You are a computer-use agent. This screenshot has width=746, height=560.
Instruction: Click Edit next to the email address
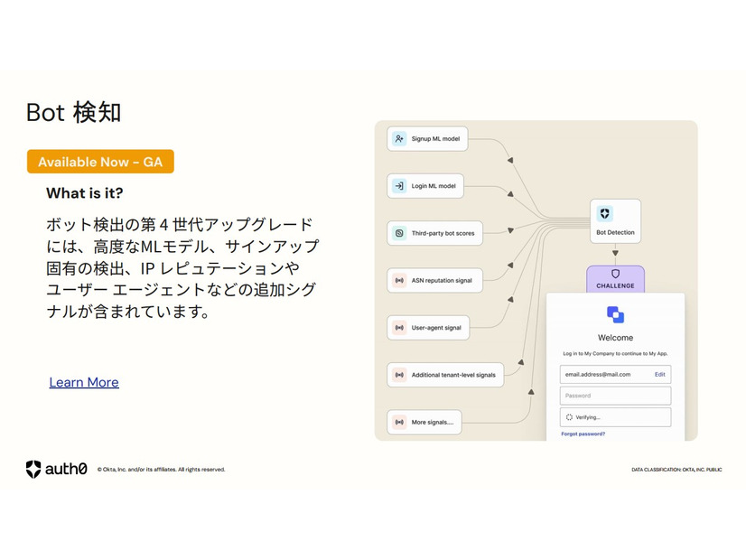(x=659, y=375)
